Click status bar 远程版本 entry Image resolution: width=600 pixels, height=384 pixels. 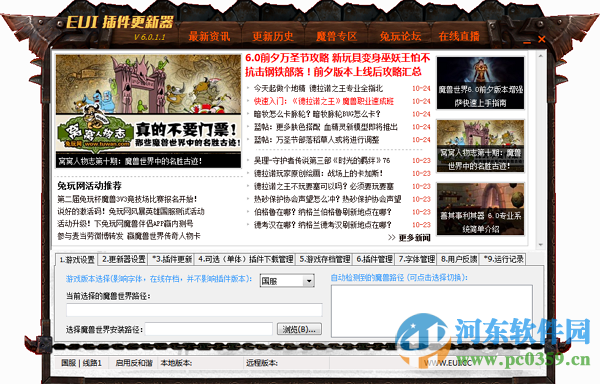click(x=262, y=363)
